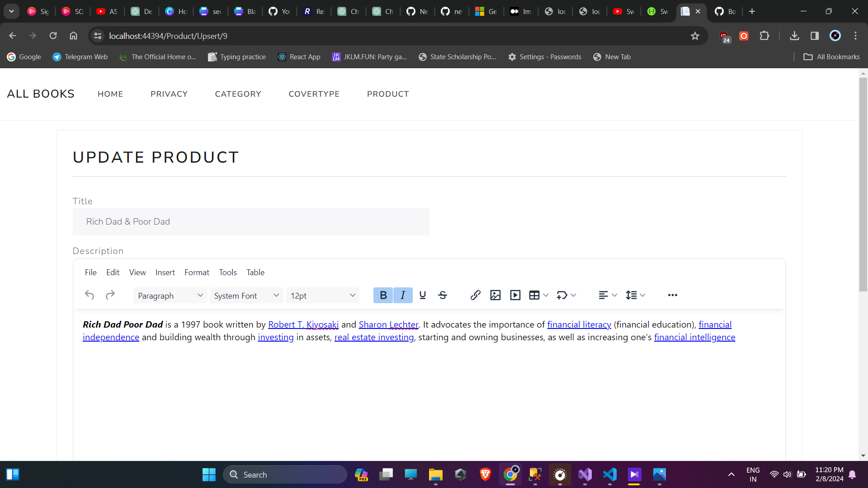Go to the CATEGORY nav link

[238, 94]
